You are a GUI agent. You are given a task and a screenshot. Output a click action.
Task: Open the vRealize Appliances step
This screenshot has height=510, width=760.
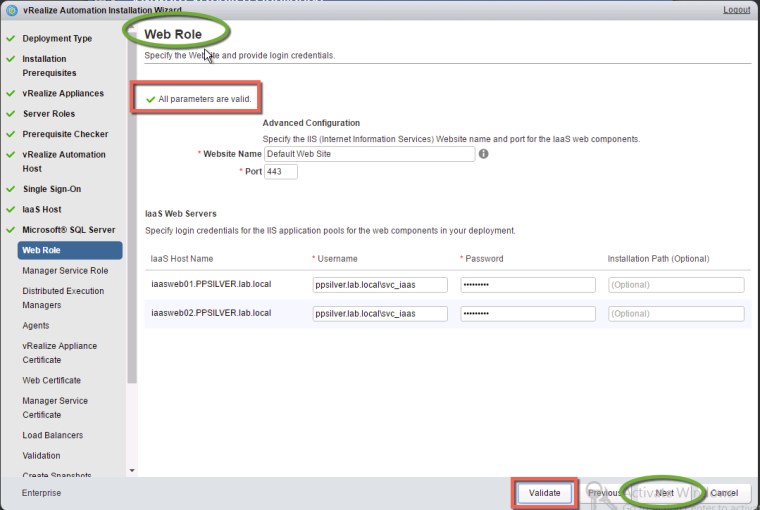coord(63,93)
